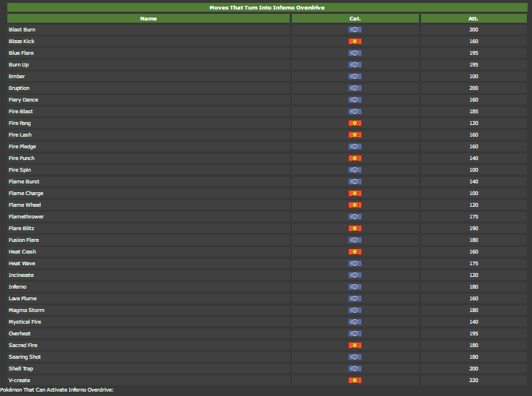Viewport: 532px width, 396px height.
Task: Select the Burn Up move name
Action: 19,64
